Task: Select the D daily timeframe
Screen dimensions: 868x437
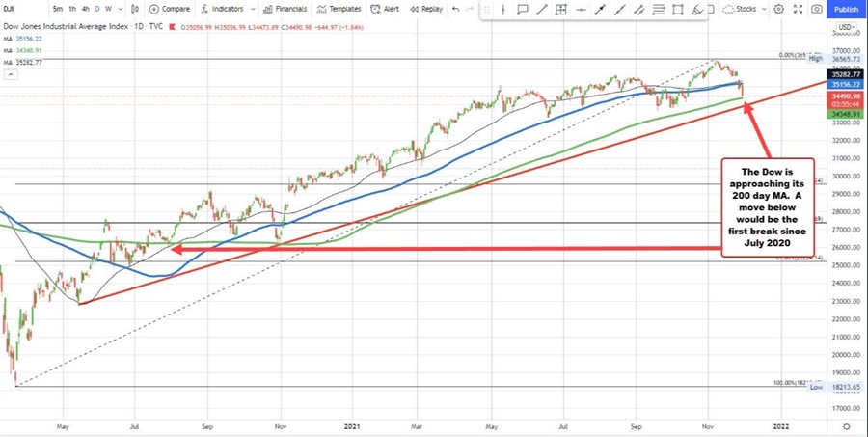Action: point(98,9)
